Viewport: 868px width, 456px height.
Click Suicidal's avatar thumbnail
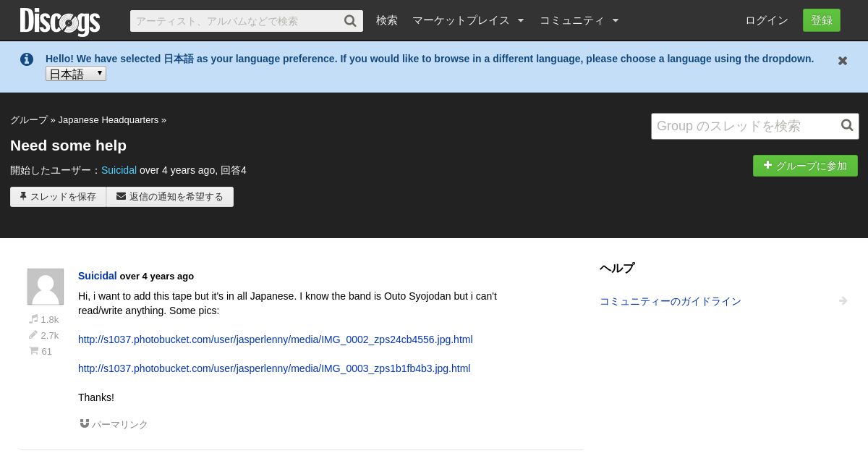coord(46,287)
